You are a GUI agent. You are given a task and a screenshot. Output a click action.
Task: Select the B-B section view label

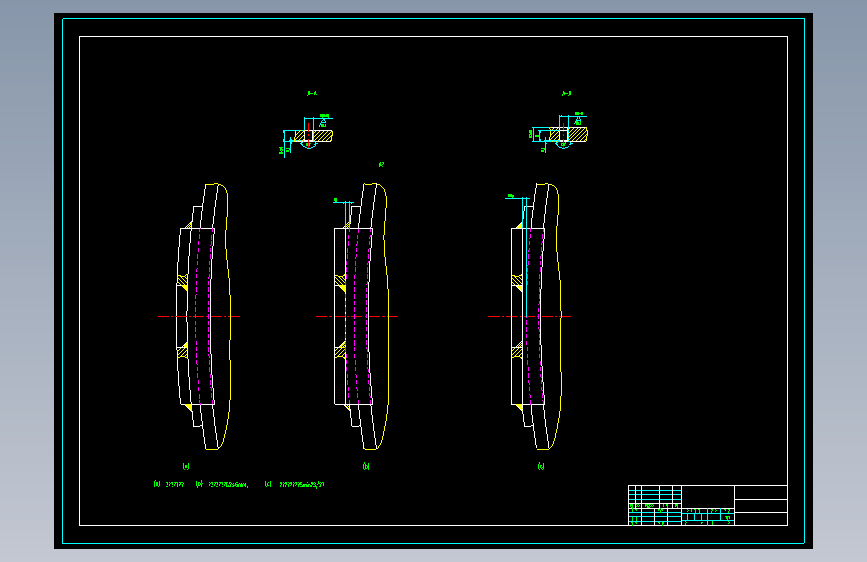click(566, 93)
